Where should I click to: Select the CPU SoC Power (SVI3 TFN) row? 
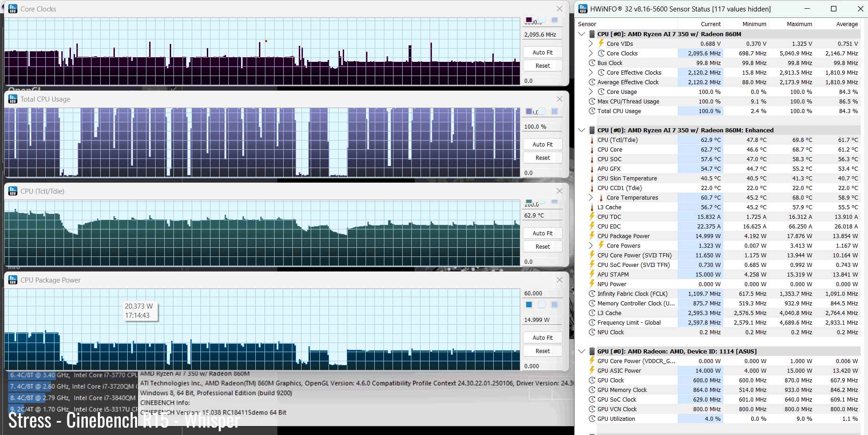[x=724, y=265]
